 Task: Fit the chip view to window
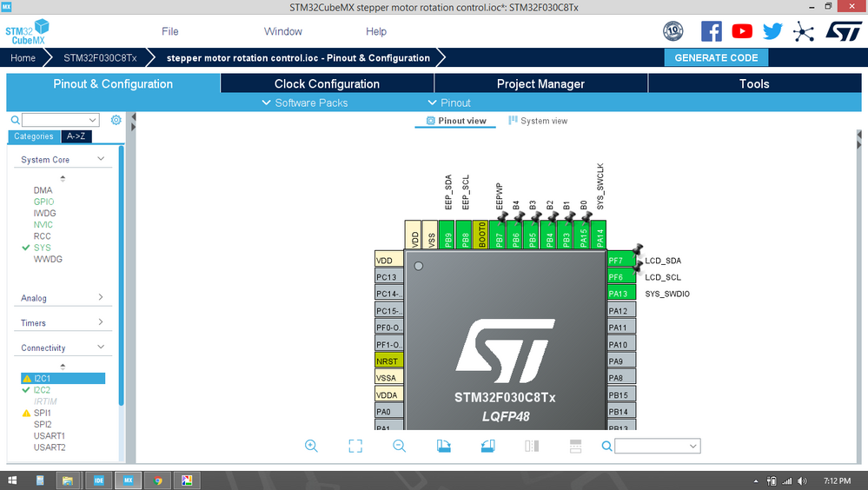pos(355,446)
